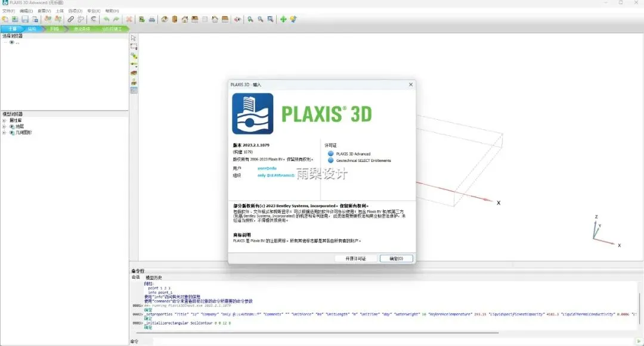Screen dimensions: 644x346
Task: Click the orange door view icon
Action: click(175, 19)
